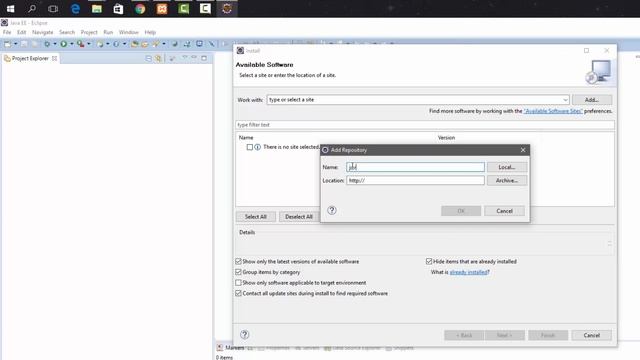Toggle Contact all update sites checkbox
The height and width of the screenshot is (360, 640).
tap(238, 293)
